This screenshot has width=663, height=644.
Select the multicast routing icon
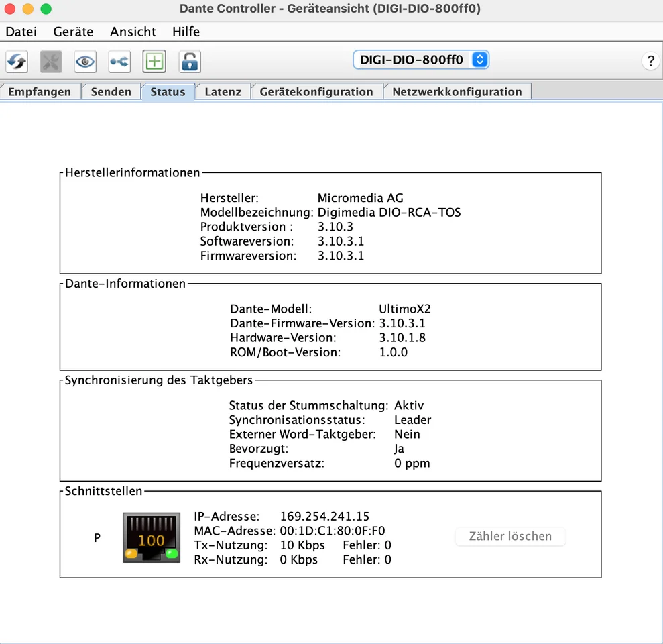pos(119,62)
